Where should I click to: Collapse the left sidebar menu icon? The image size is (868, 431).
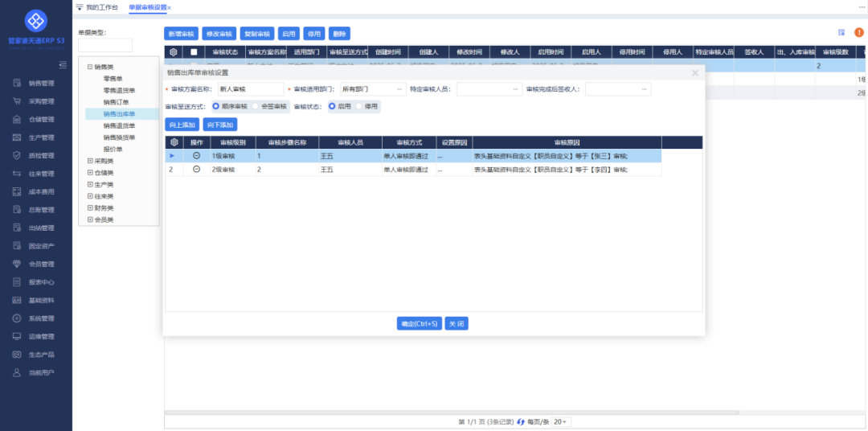(x=63, y=65)
